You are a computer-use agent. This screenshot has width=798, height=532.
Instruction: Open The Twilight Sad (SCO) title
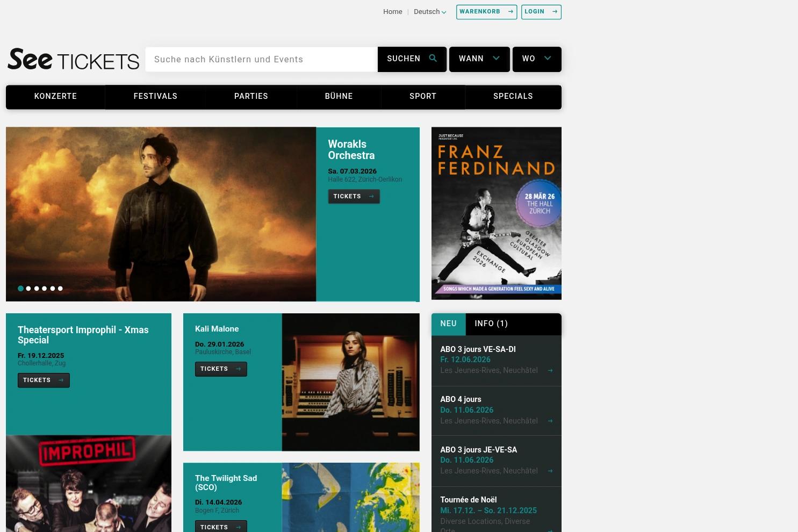226,483
